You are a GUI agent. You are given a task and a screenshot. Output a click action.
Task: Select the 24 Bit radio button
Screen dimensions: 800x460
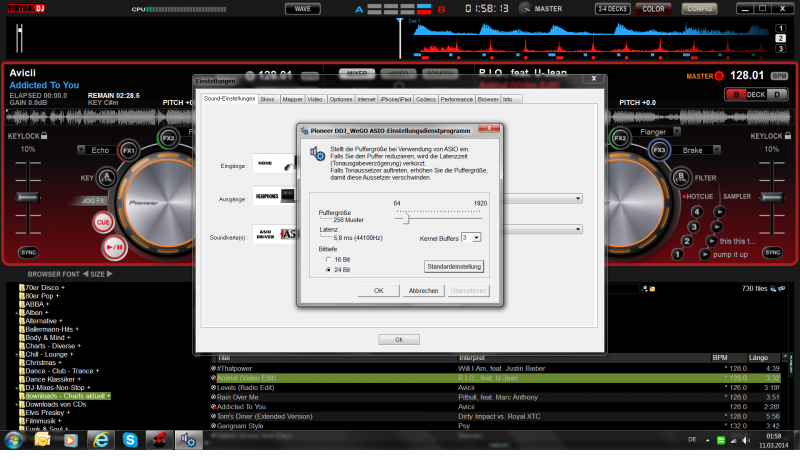point(328,270)
